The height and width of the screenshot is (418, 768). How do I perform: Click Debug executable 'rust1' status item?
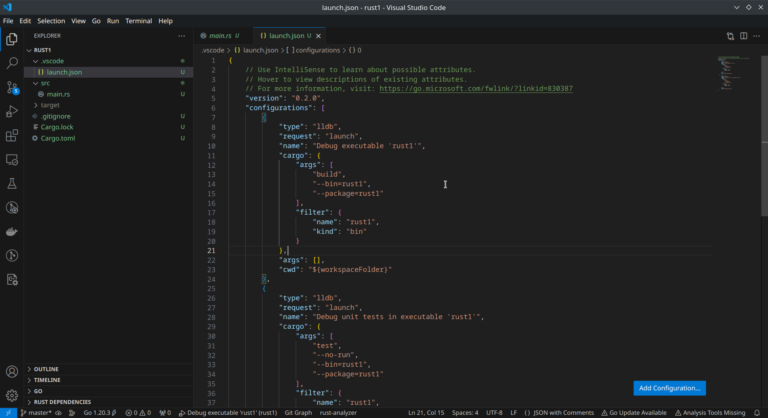pyautogui.click(x=228, y=413)
